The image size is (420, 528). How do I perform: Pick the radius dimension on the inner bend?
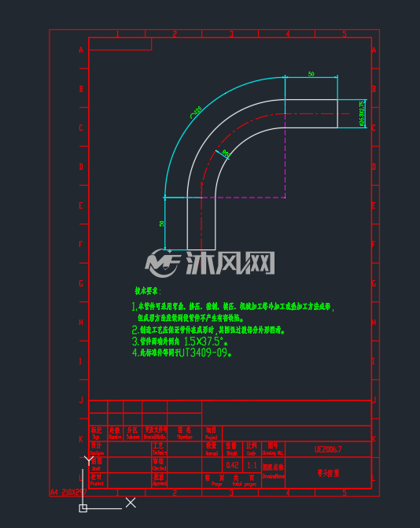[x=227, y=153]
